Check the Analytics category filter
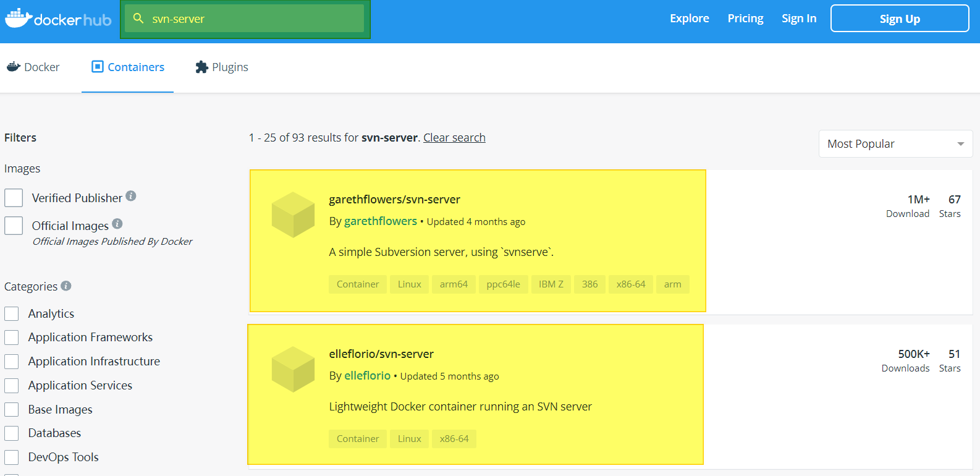The height and width of the screenshot is (476, 980). (x=12, y=313)
